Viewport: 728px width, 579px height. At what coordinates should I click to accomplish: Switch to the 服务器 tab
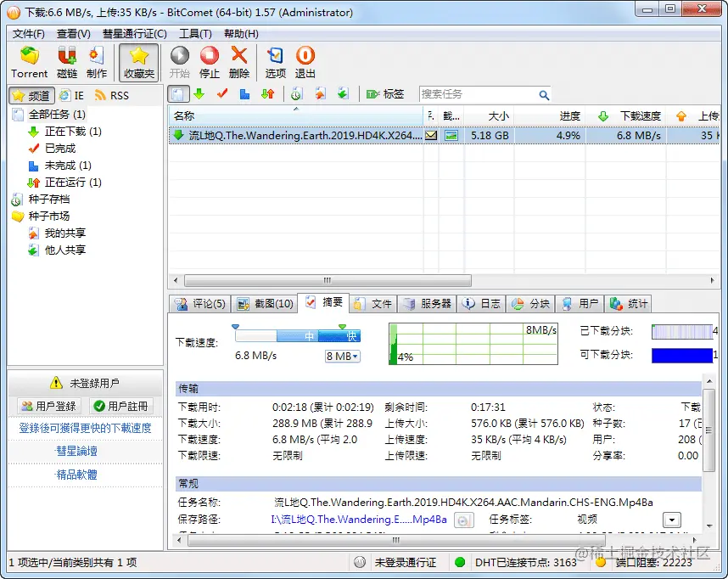click(x=427, y=304)
